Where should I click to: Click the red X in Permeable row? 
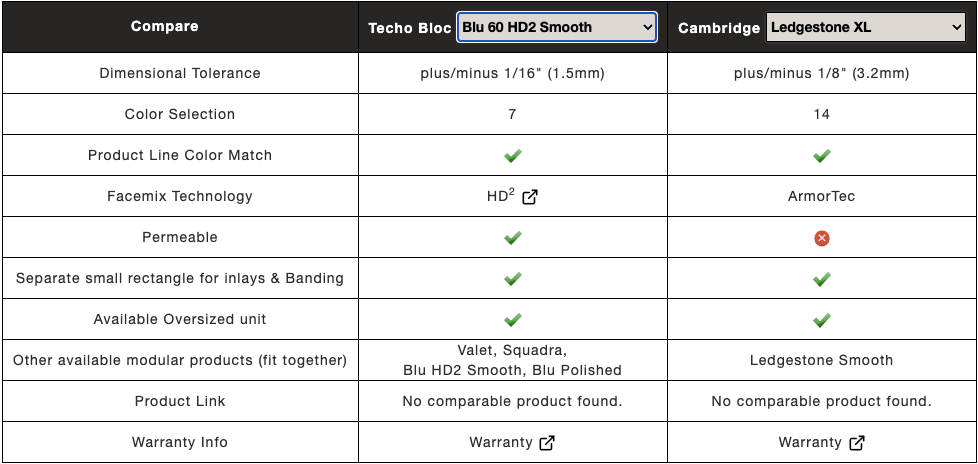click(821, 238)
